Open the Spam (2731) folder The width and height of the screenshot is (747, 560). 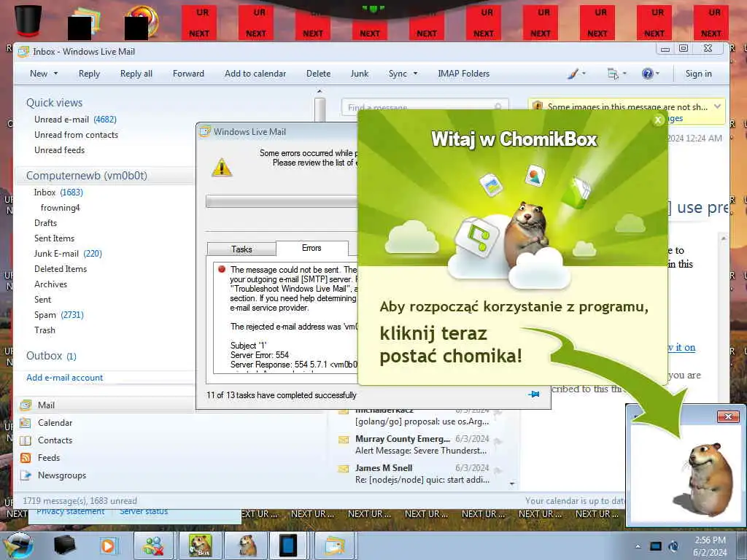point(58,315)
